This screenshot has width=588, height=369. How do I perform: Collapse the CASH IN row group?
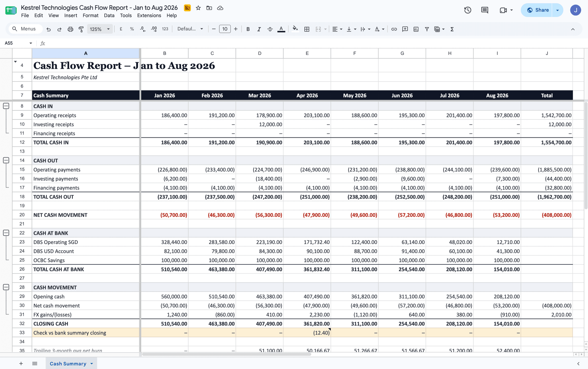pos(6,106)
